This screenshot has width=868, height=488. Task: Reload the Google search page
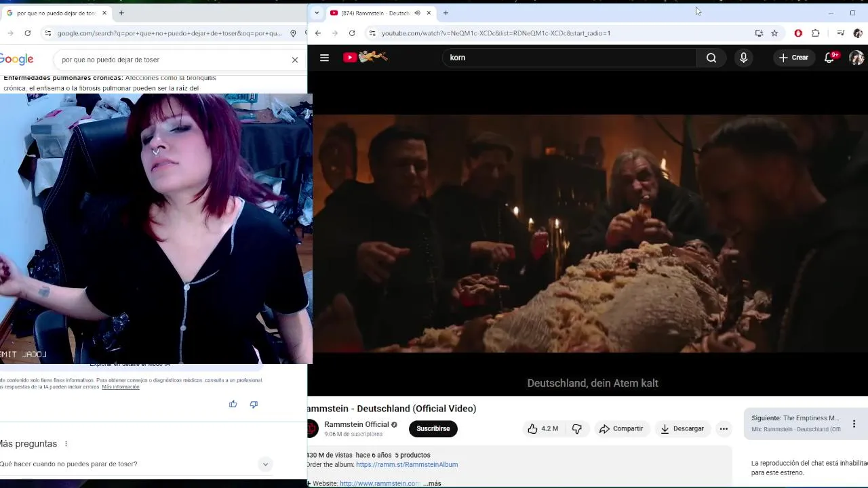click(28, 33)
